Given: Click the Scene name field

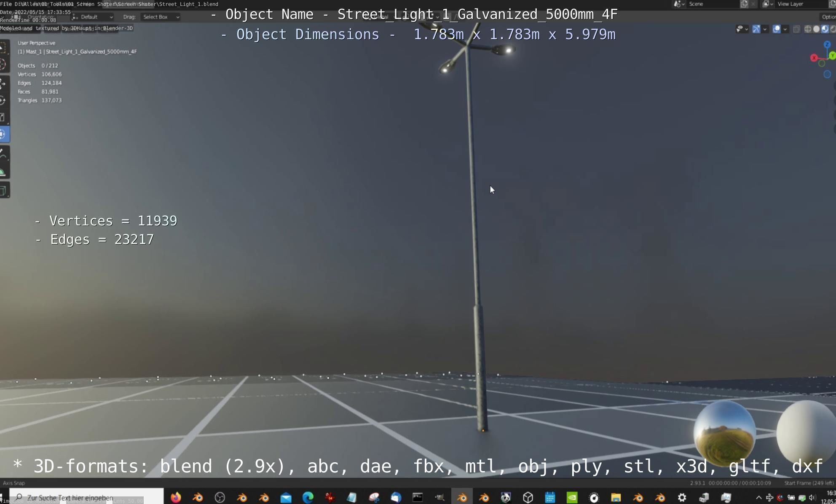Looking at the screenshot, I should click(x=712, y=4).
